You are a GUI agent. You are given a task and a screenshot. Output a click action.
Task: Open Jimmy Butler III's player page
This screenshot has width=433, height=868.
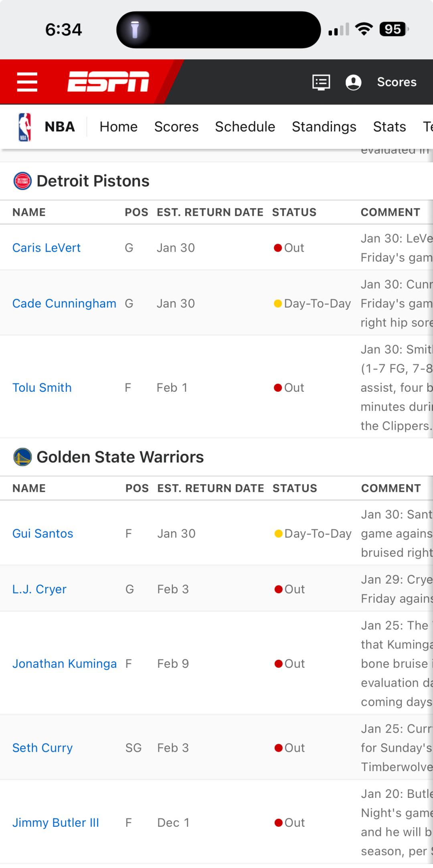click(x=56, y=823)
